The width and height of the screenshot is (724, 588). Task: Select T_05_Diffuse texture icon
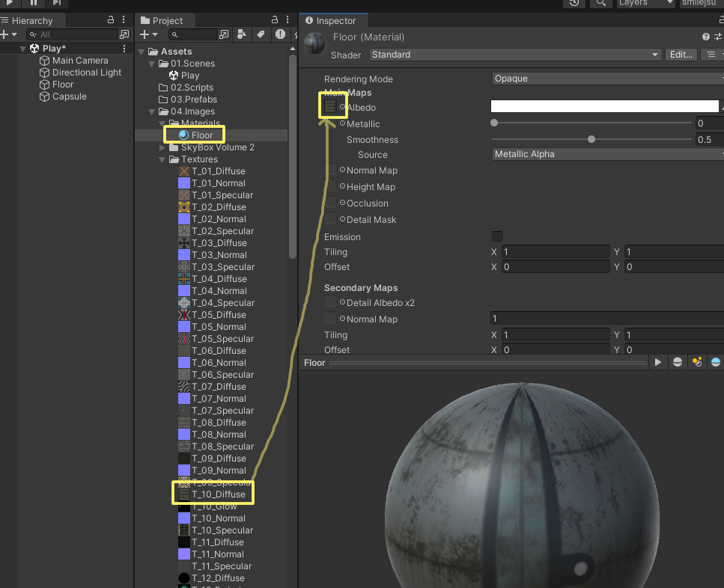point(183,315)
